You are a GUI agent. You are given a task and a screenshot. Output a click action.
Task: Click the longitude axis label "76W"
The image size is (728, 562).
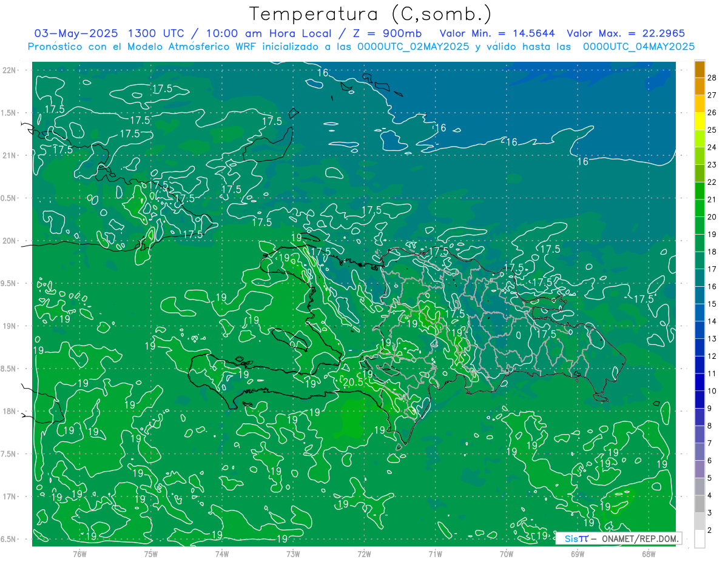(x=79, y=554)
